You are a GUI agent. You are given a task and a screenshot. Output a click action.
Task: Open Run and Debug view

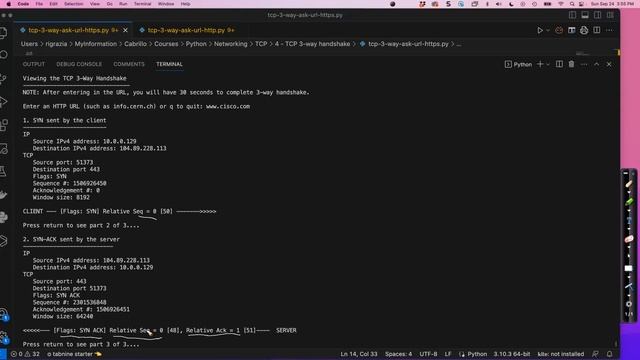tap(4, 102)
